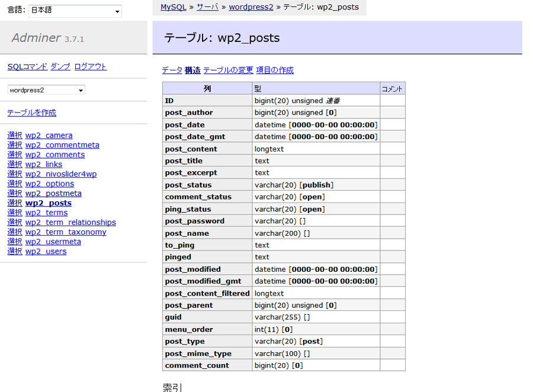Viewport: 533px width, 392px height.
Task: Open the wp2_term_relationships table
Action: 70,222
